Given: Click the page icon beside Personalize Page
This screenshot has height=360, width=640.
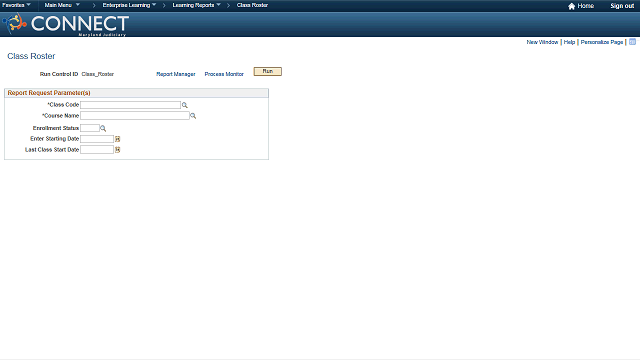Looking at the screenshot, I should [x=632, y=42].
